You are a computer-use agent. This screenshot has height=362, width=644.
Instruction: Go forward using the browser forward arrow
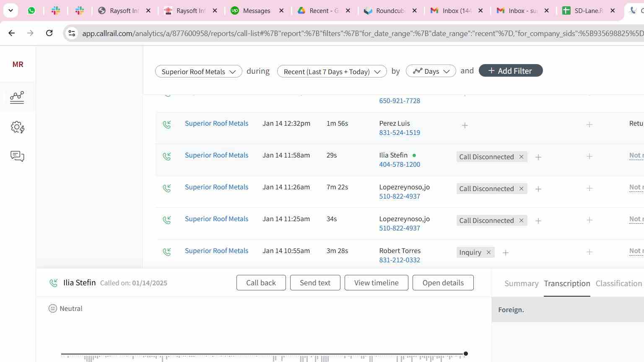30,33
